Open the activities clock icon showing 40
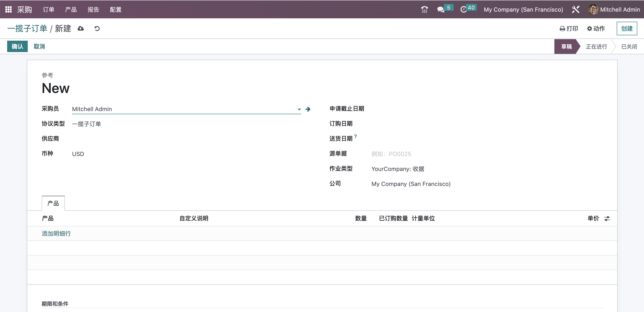Image resolution: width=644 pixels, height=312 pixels. [x=464, y=9]
